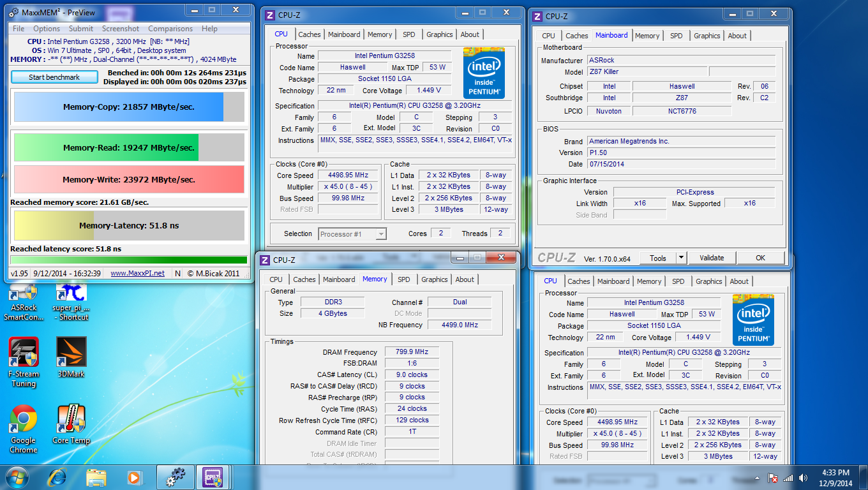Click the Windows Start orb
868x490 pixels.
point(16,477)
